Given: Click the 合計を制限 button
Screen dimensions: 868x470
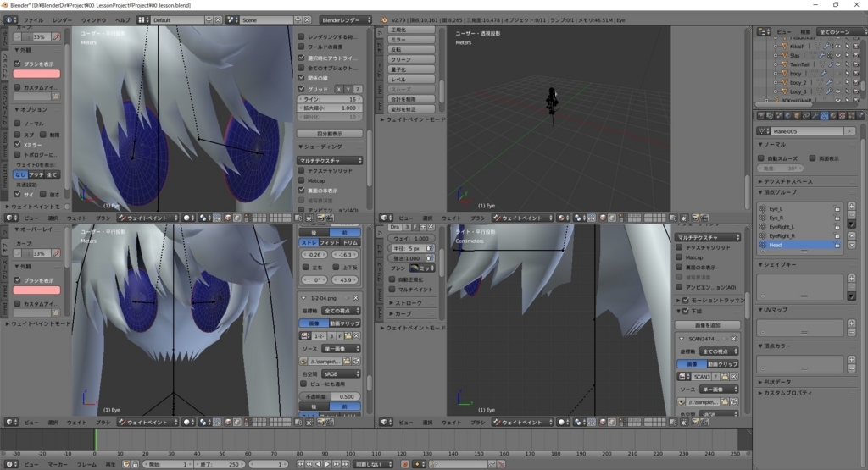Looking at the screenshot, I should pyautogui.click(x=412, y=99).
